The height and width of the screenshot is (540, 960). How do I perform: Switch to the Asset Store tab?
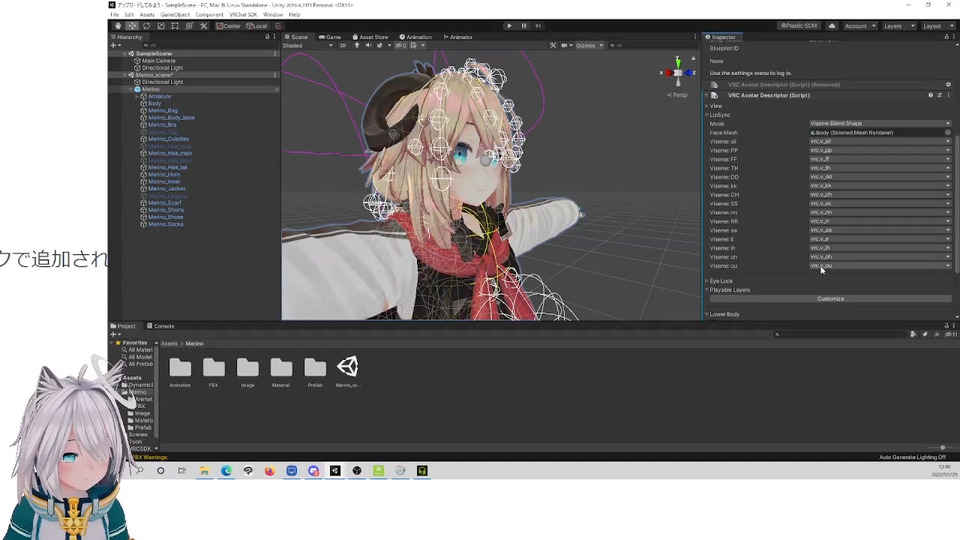pyautogui.click(x=370, y=37)
